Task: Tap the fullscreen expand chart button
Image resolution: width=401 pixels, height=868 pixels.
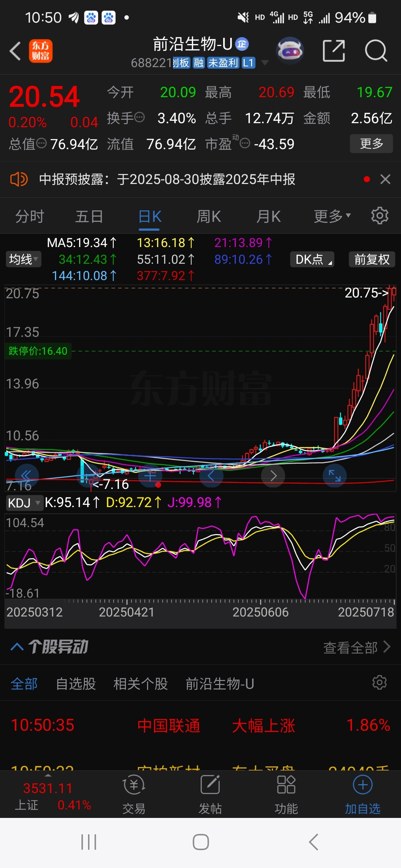Action: [335, 476]
